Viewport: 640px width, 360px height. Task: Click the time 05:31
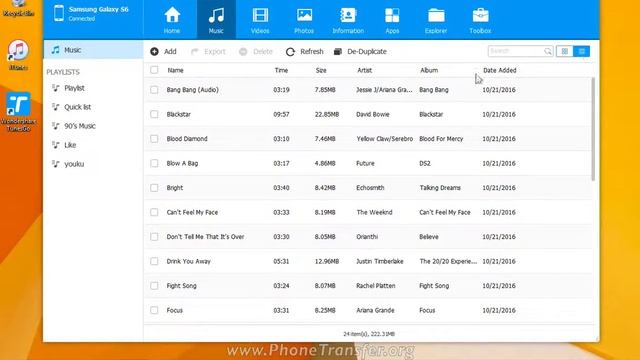pyautogui.click(x=281, y=261)
